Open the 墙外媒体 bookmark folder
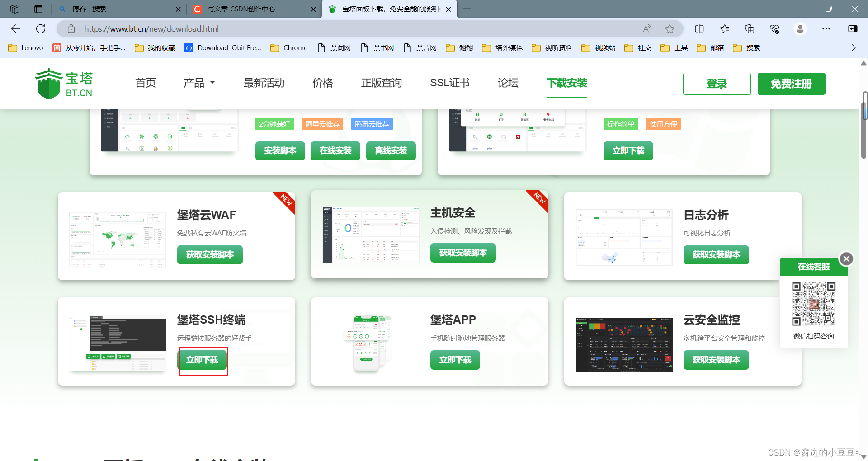 502,48
